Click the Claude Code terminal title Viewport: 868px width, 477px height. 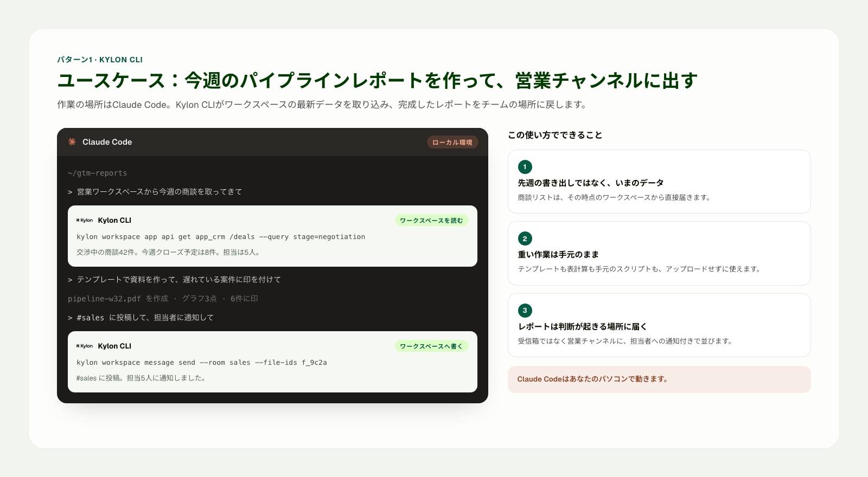[107, 142]
